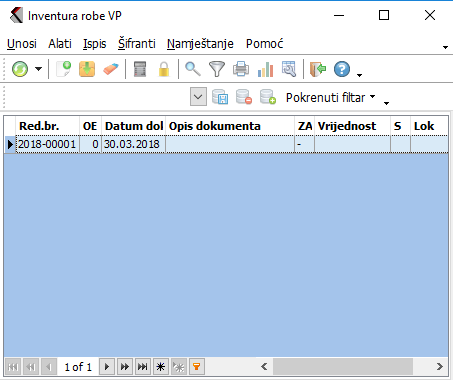Open the Pokrenuti filtar dropdown
Image resolution: width=453 pixels, height=380 pixels.
pyautogui.click(x=330, y=97)
